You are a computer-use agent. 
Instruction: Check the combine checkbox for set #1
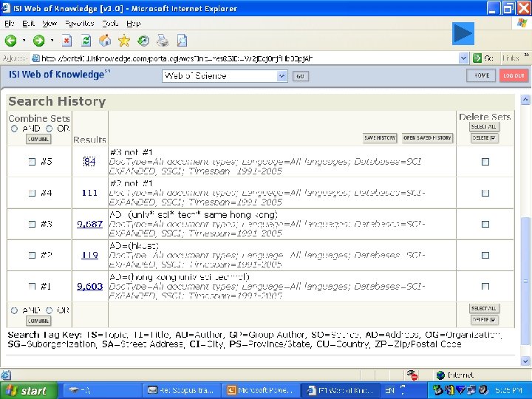pyautogui.click(x=32, y=287)
